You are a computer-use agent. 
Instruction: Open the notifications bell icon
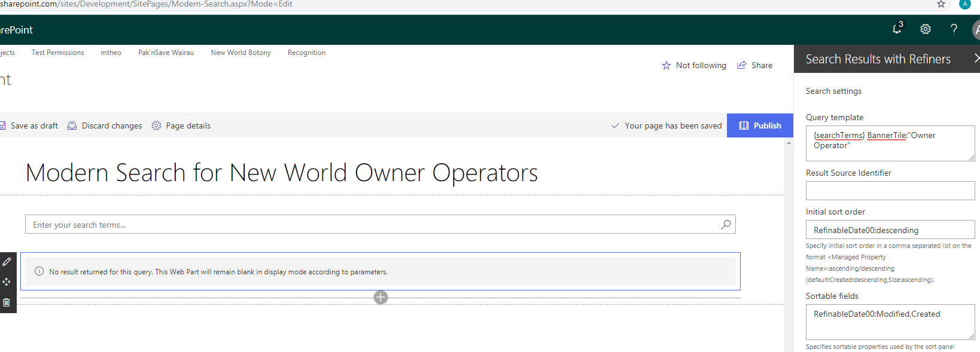[x=897, y=29]
